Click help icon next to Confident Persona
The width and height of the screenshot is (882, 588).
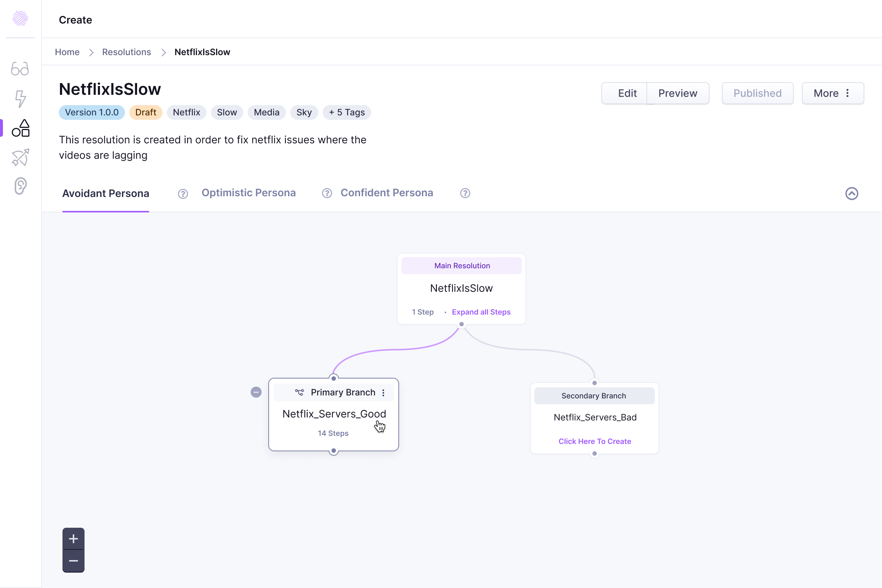(x=465, y=193)
